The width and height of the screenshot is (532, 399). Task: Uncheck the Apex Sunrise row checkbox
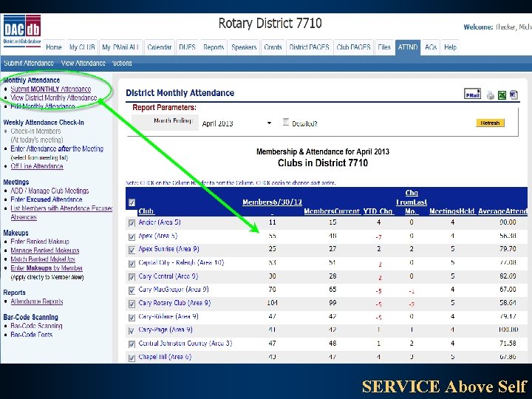132,250
